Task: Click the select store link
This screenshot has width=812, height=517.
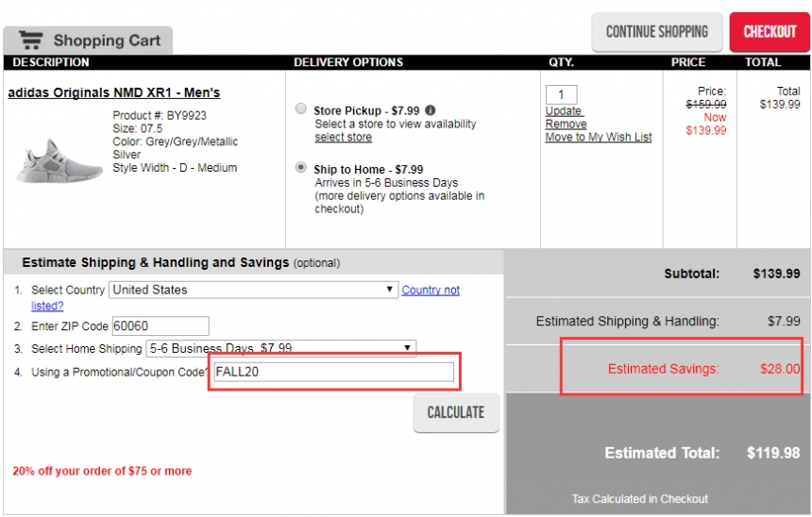Action: coord(344,137)
